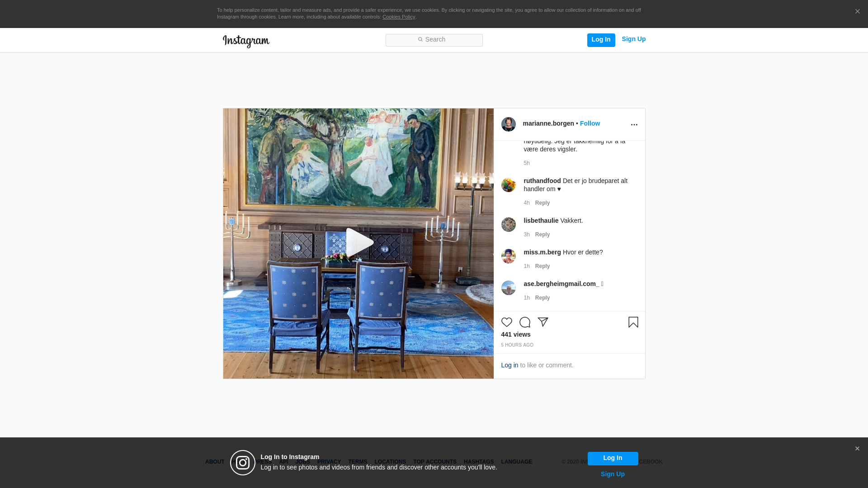Click the 3h timestamp on lisbethaulie comment
This screenshot has width=868, height=488.
[527, 235]
